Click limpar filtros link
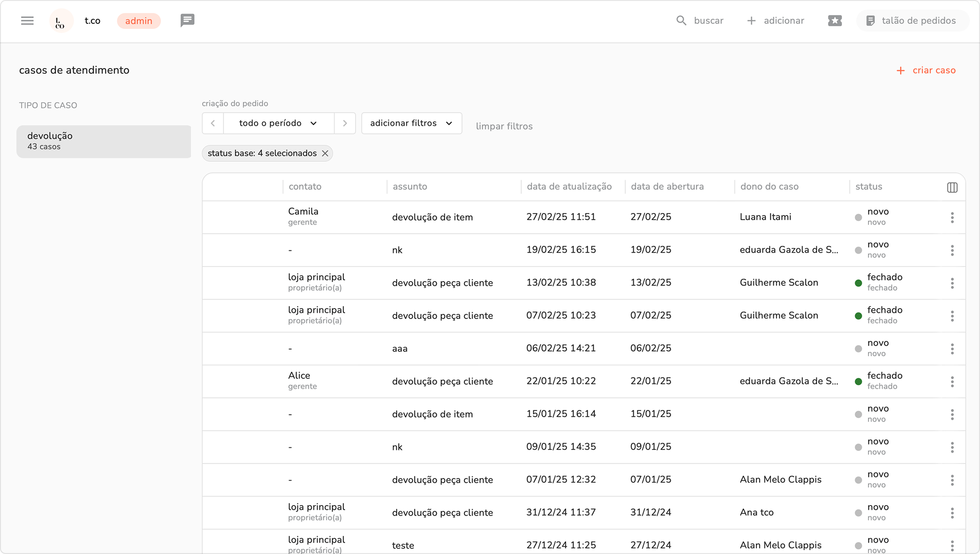Image resolution: width=980 pixels, height=554 pixels. tap(504, 126)
